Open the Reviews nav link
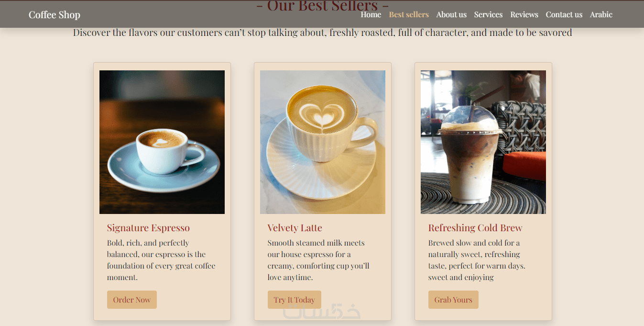The image size is (644, 326). tap(524, 14)
